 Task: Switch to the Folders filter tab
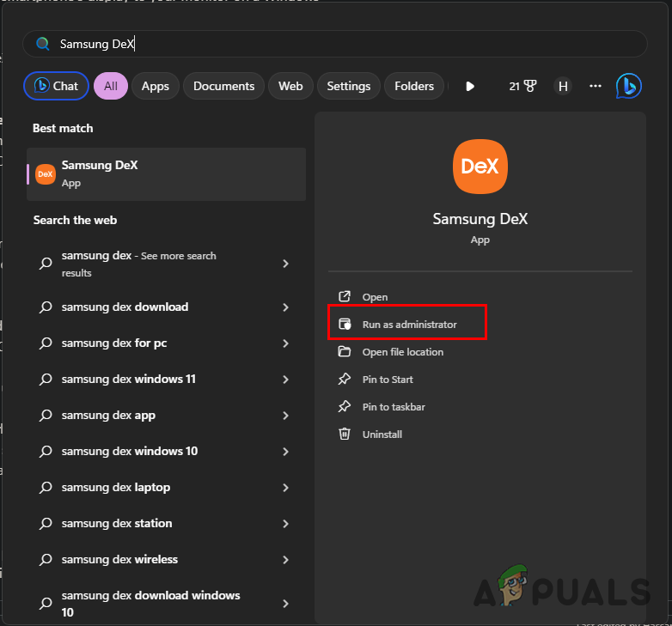414,86
